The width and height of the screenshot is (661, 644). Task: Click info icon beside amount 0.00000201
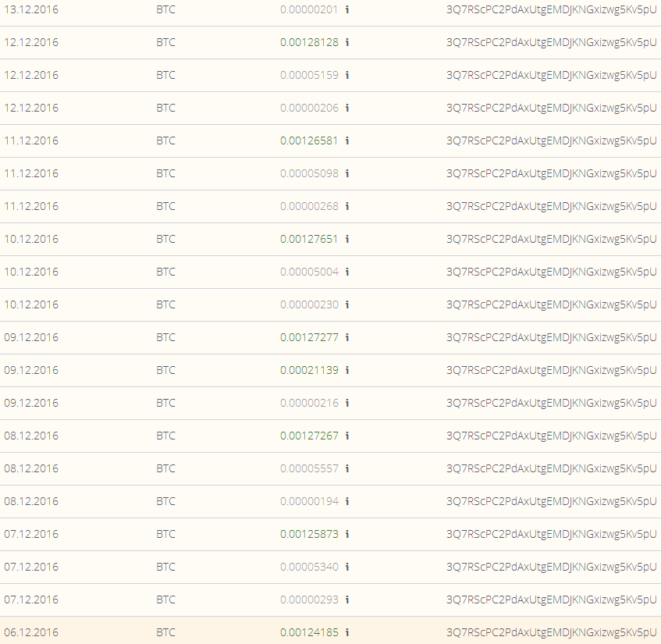pos(347,9)
